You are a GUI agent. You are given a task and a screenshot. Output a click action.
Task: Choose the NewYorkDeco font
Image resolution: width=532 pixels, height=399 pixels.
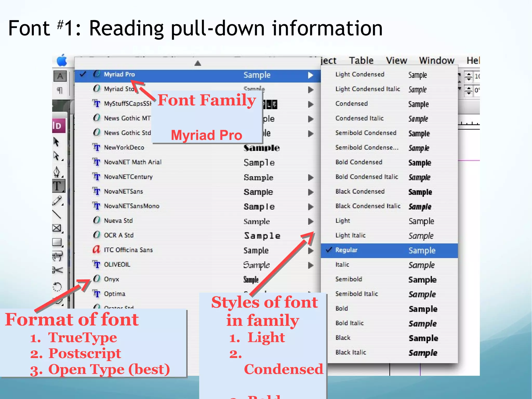click(198, 148)
